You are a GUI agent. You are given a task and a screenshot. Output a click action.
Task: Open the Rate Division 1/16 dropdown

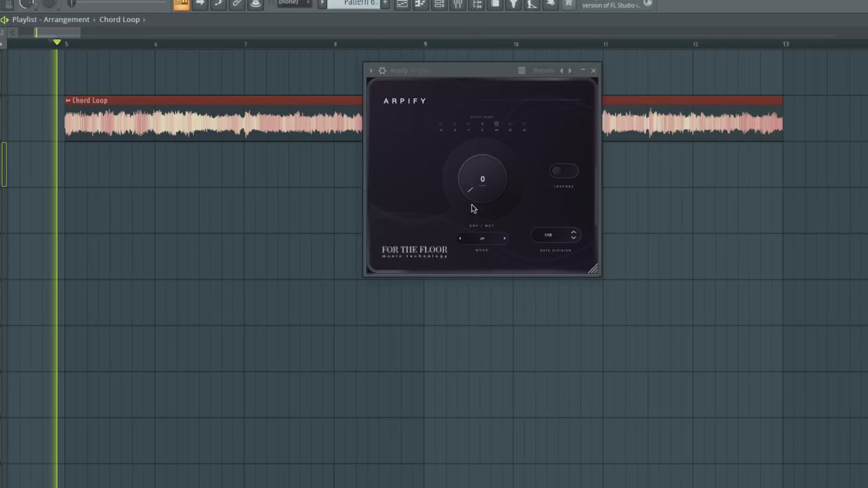[556, 235]
